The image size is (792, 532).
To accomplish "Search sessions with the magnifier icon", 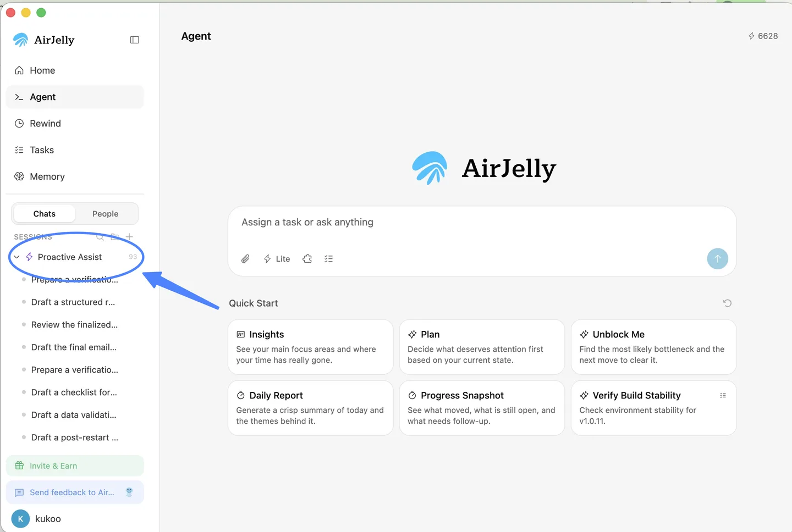I will (x=100, y=237).
